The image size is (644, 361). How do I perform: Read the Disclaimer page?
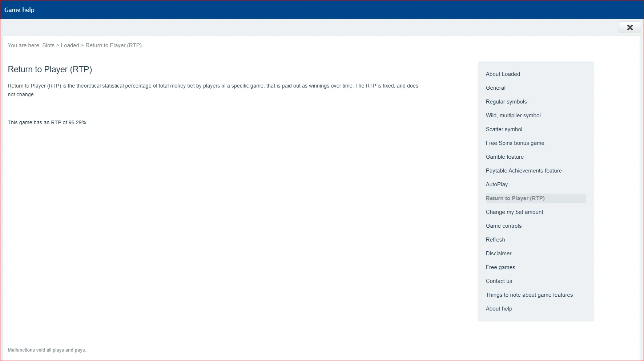pyautogui.click(x=498, y=253)
